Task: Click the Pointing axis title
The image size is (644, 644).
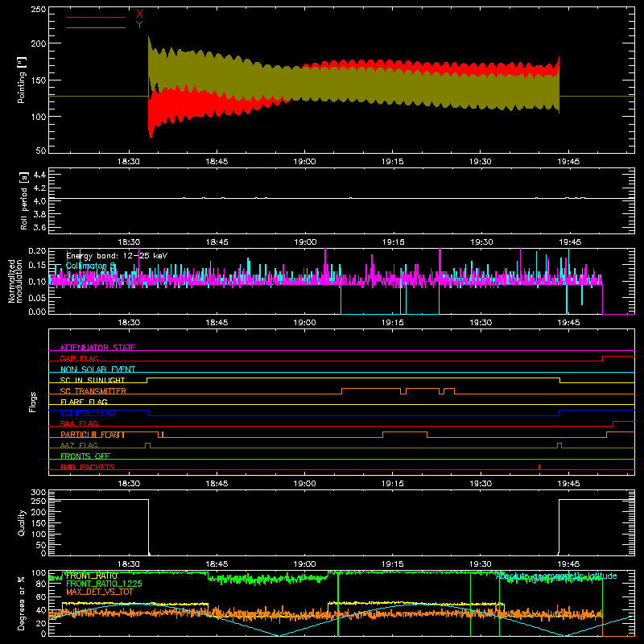Action: click(22, 80)
